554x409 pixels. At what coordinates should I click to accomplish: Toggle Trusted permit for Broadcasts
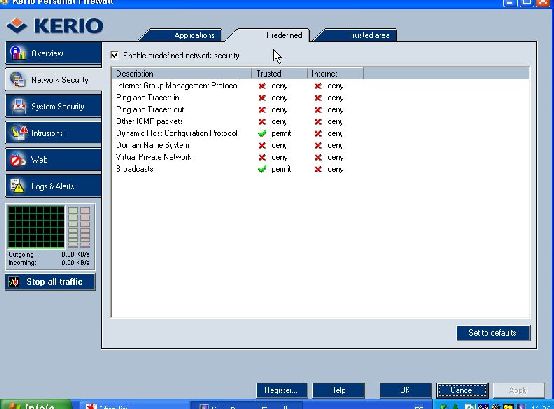pyautogui.click(x=262, y=169)
